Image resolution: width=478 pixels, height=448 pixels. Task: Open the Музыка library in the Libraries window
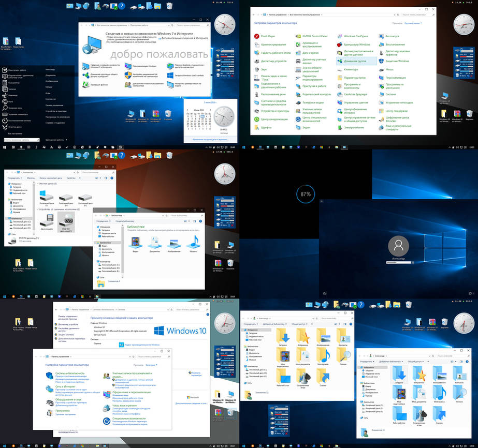coord(193,244)
